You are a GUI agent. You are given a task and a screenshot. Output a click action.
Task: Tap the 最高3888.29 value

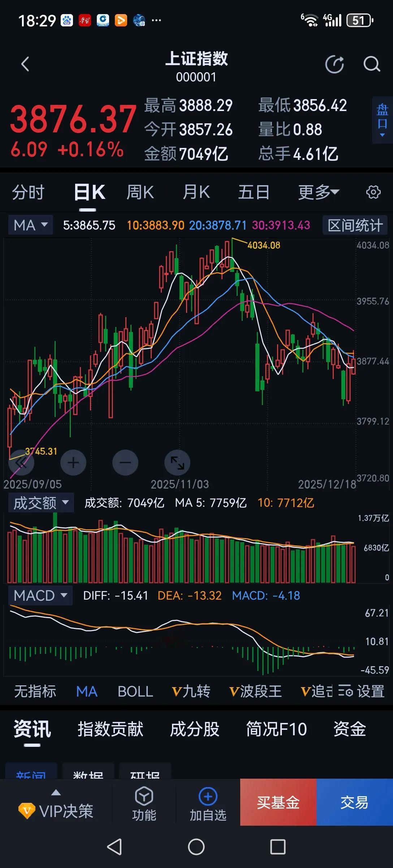189,105
